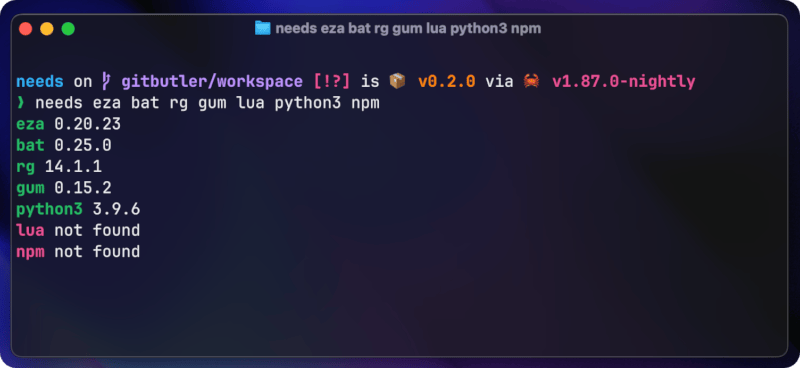This screenshot has width=800, height=368.
Task: Click the 'rg' output label
Action: [26, 167]
